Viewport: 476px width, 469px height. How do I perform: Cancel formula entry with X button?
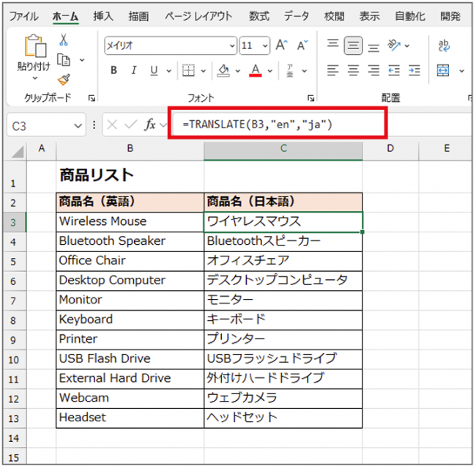pyautogui.click(x=112, y=125)
